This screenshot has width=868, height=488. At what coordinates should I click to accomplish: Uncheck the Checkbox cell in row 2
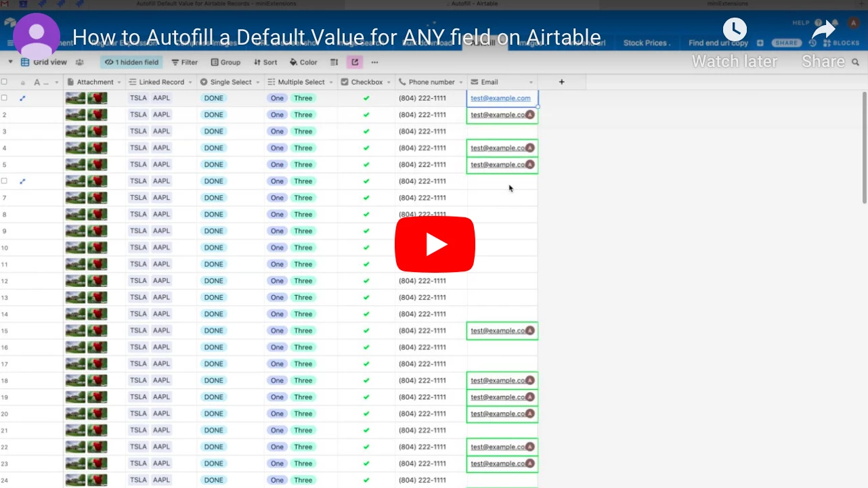click(366, 115)
